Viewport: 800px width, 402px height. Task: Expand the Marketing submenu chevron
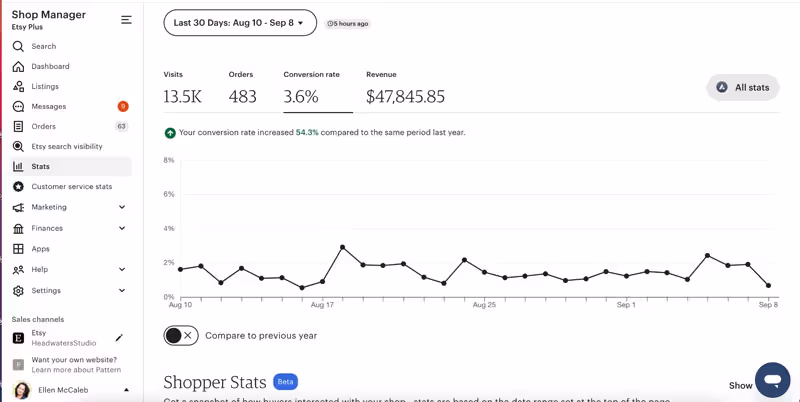(x=122, y=207)
